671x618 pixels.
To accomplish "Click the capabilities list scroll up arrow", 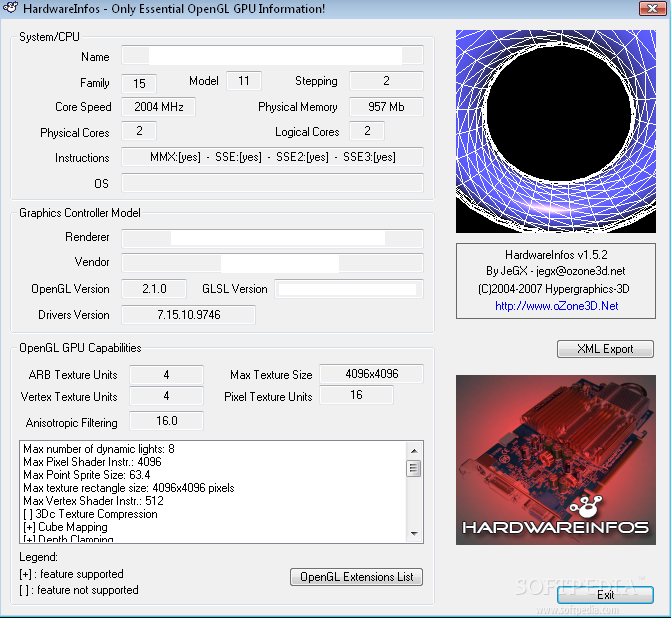I will click(x=414, y=451).
